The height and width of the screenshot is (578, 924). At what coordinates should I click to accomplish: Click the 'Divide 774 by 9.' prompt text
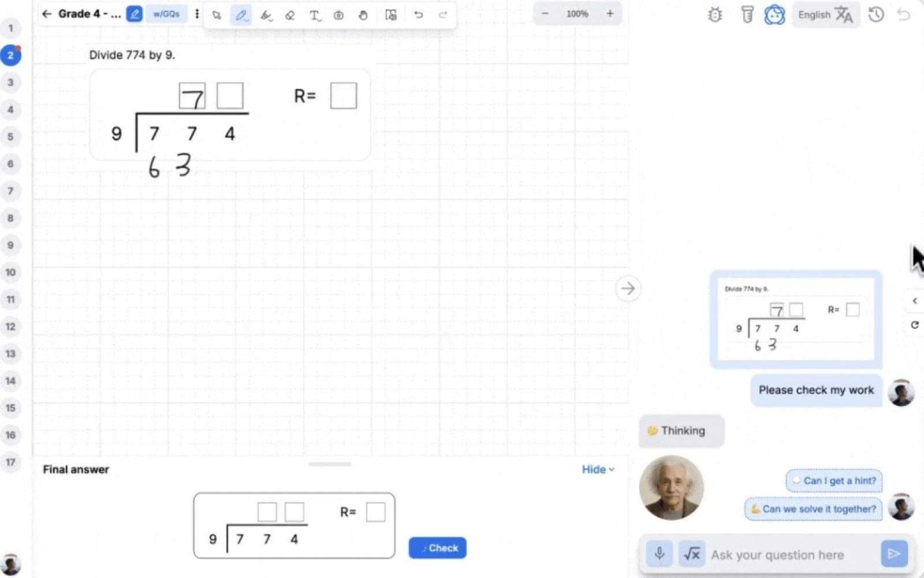pyautogui.click(x=132, y=55)
